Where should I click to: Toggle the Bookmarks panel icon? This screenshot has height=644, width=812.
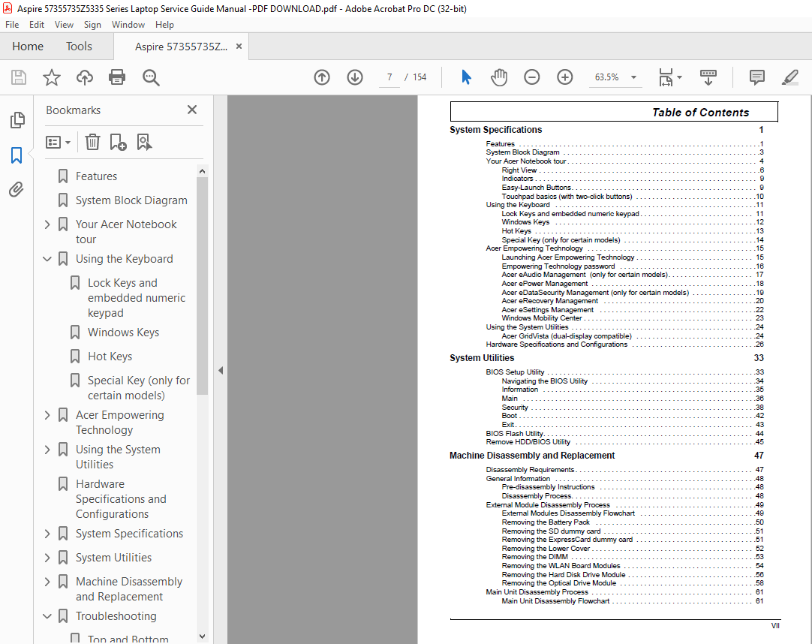point(17,155)
